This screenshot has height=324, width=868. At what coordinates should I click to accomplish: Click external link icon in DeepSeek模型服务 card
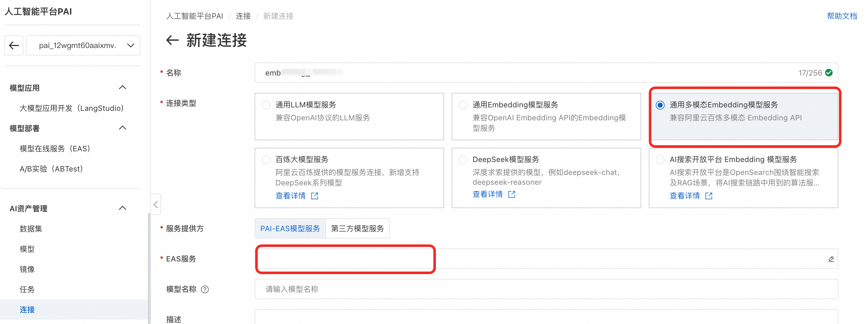(511, 194)
